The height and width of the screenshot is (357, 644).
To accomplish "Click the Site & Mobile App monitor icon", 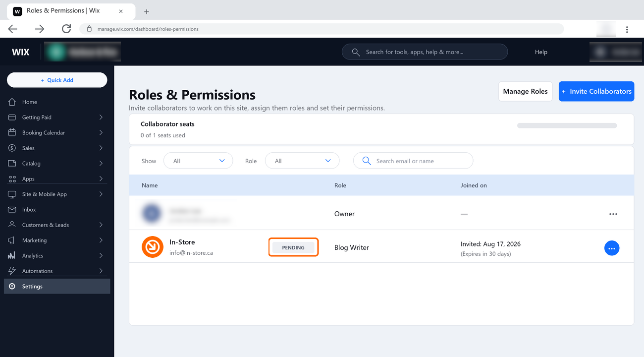I will (x=12, y=194).
